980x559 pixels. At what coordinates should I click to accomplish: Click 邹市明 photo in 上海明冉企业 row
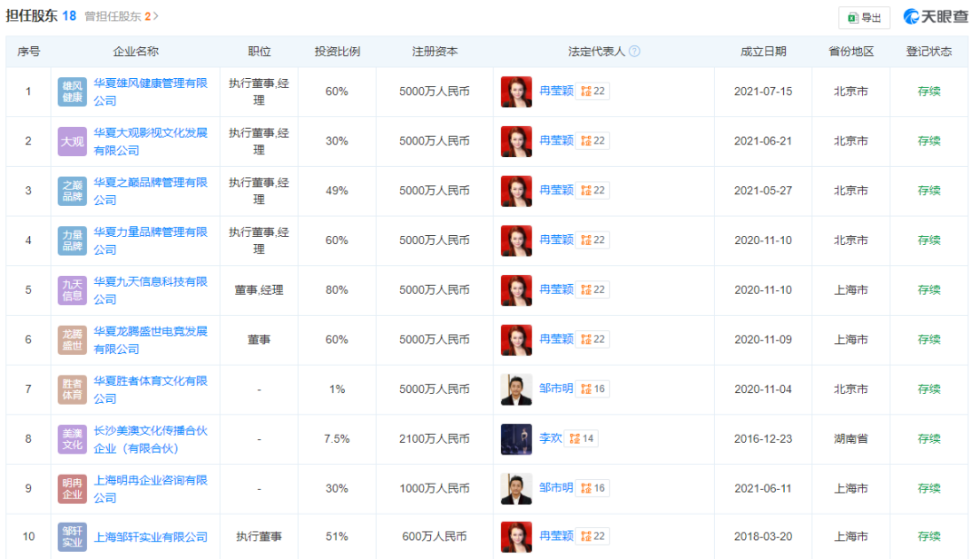click(516, 488)
